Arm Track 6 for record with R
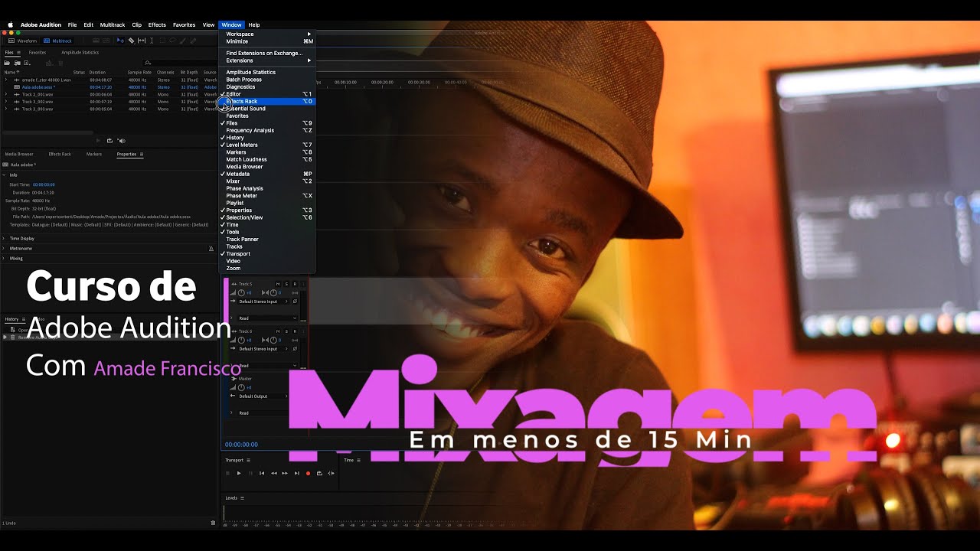980x551 pixels. pyautogui.click(x=295, y=331)
